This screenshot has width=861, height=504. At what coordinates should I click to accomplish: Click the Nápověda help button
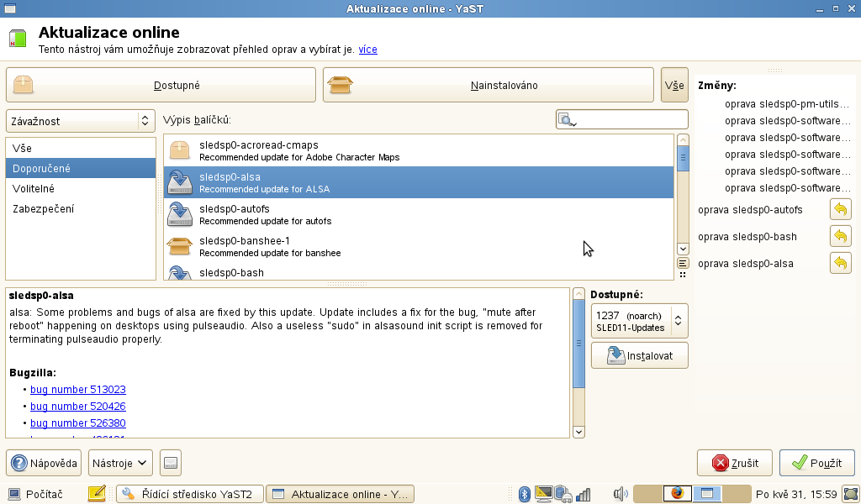tap(44, 463)
